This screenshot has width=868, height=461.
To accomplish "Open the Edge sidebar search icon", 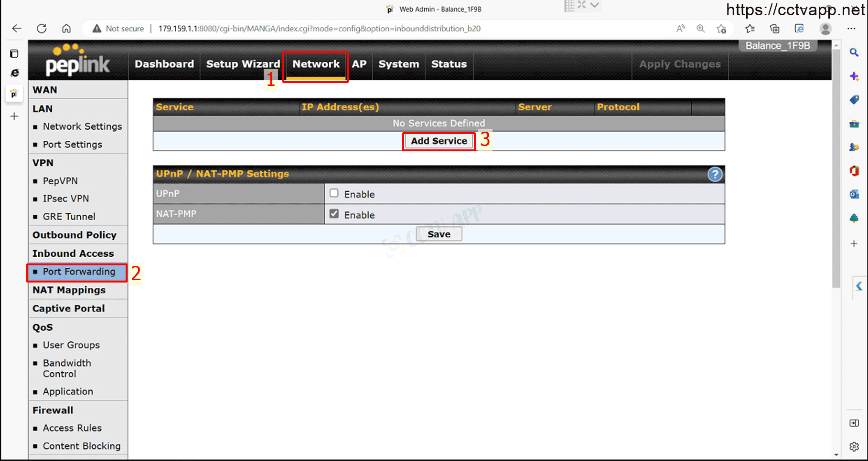I will pyautogui.click(x=854, y=52).
